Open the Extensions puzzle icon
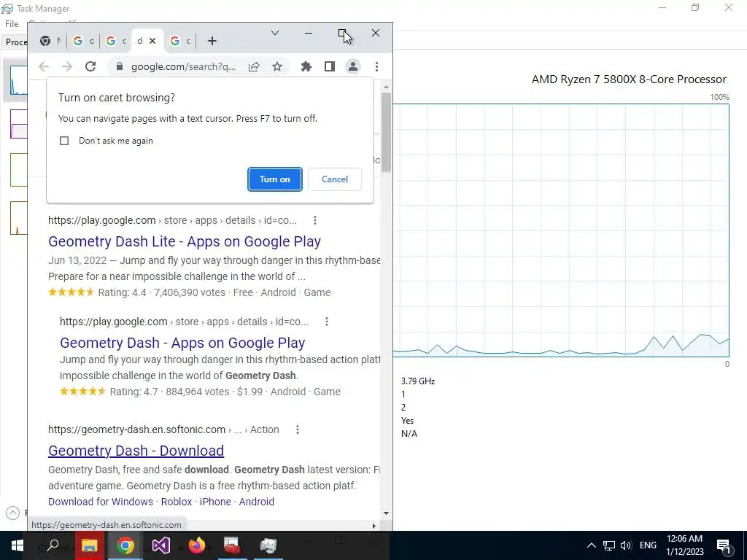Viewport: 747px width, 560px height. pos(306,66)
